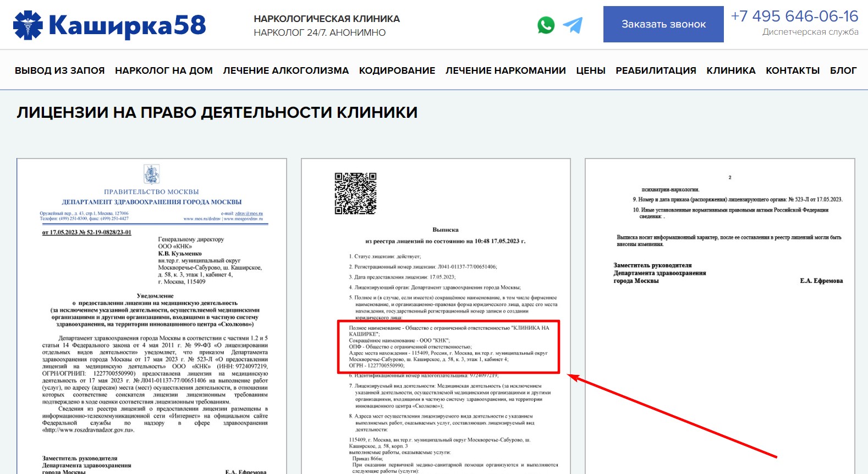Screen dimensions: 868x474
Task: Open Нарколог на дом menu item
Action: [163, 70]
